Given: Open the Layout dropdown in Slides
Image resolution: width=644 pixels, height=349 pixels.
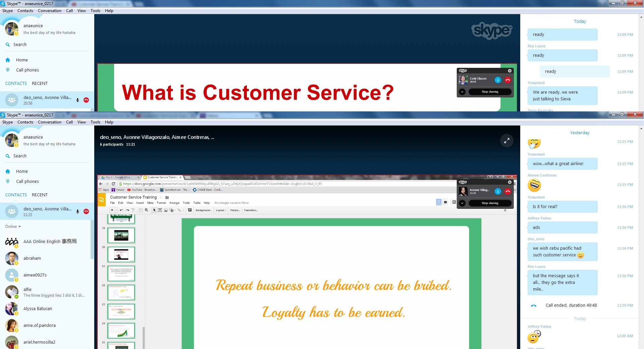Looking at the screenshot, I should coord(221,210).
